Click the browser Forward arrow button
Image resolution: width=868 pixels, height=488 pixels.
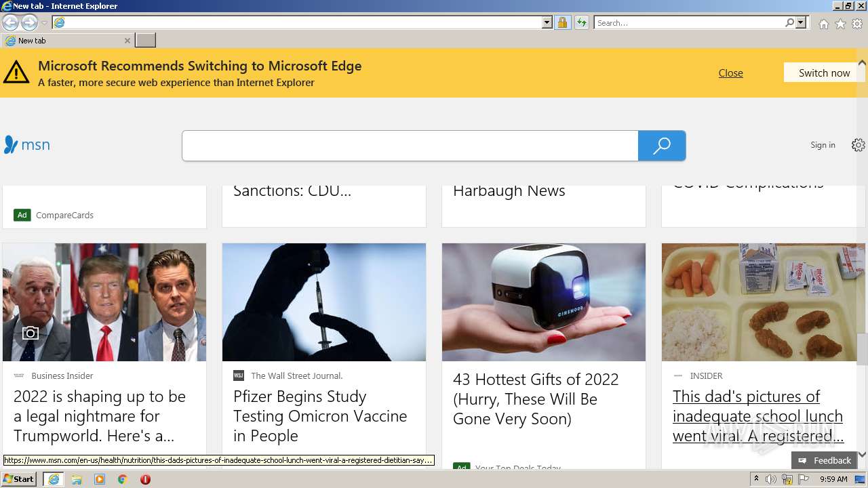(29, 23)
